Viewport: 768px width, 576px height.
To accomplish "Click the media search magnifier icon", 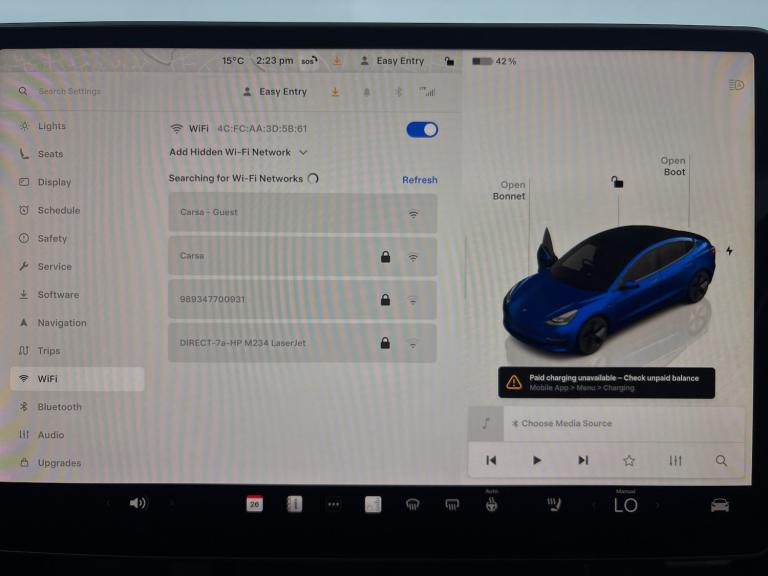I will click(721, 460).
